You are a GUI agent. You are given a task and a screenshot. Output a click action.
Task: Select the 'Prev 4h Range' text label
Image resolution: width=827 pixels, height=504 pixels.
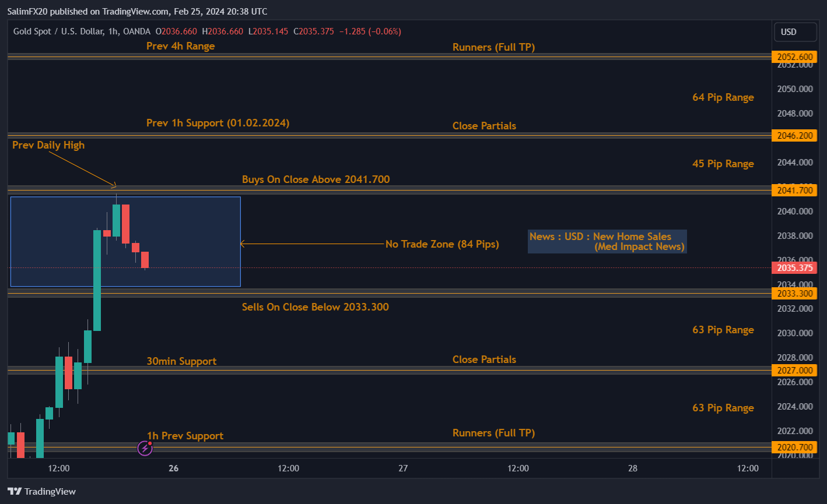(180, 46)
